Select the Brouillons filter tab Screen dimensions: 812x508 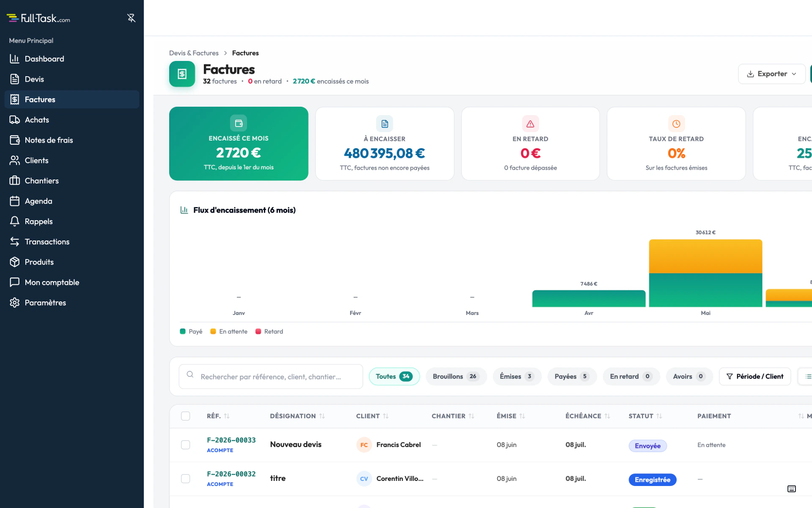456,376
